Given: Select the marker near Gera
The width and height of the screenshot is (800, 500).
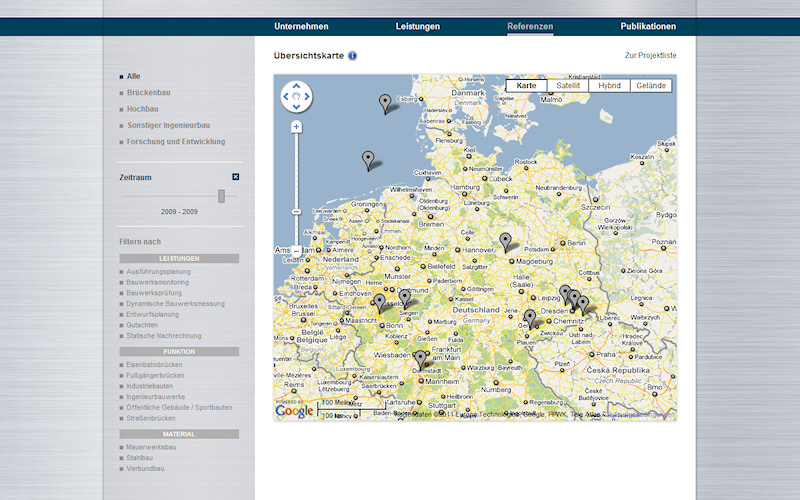Looking at the screenshot, I should click(530, 319).
